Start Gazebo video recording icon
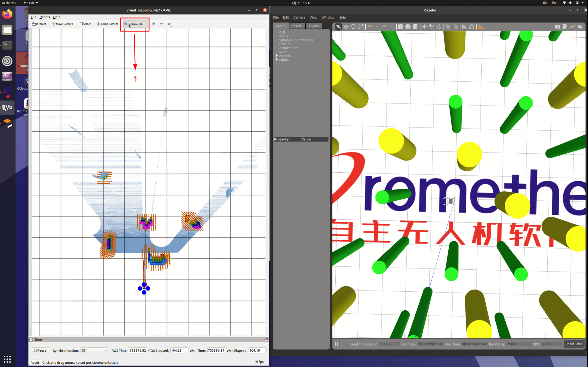This screenshot has height=367, width=588. coord(580,27)
